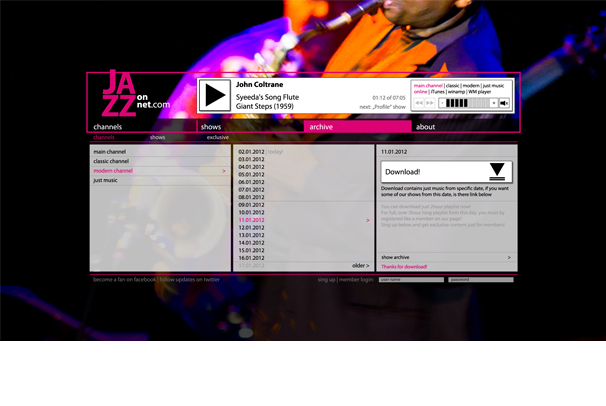Open the about tab
This screenshot has width=606, height=406.
[463, 127]
